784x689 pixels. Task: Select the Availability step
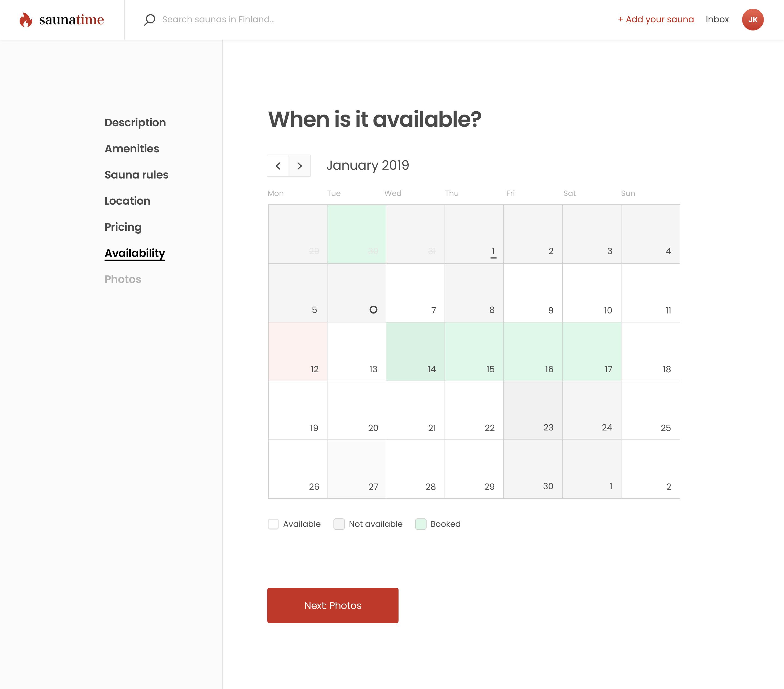tap(135, 253)
